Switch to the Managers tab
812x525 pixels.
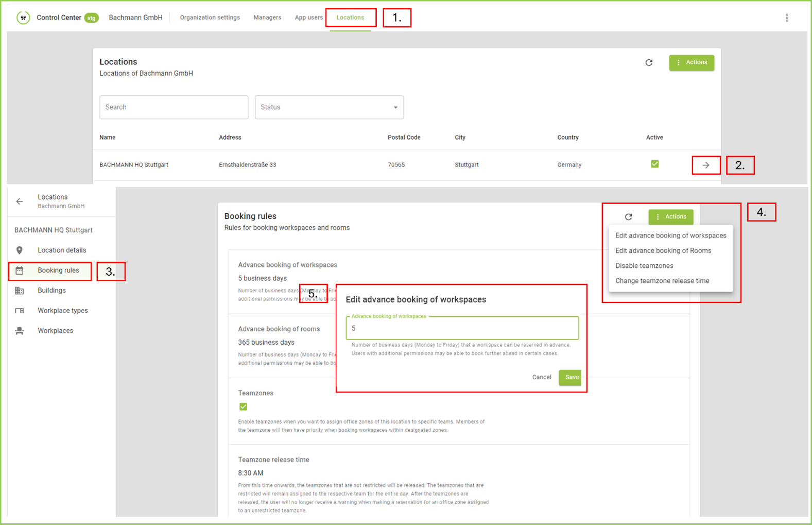point(267,18)
